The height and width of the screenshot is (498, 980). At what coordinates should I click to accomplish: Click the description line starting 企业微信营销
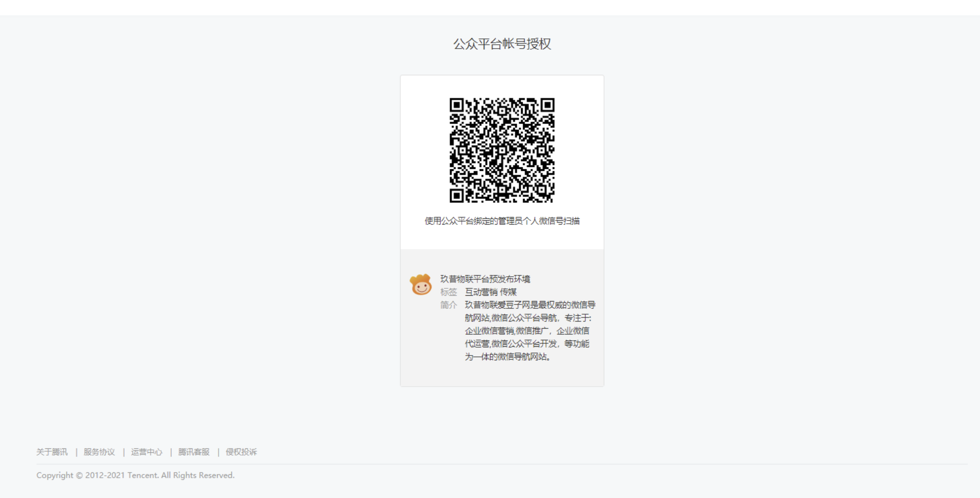[527, 331]
